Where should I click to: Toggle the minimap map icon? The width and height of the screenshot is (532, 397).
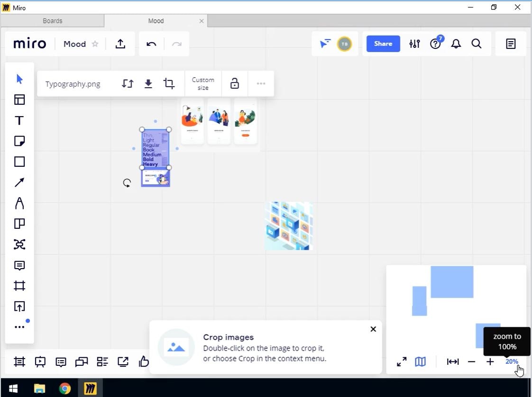(x=421, y=362)
